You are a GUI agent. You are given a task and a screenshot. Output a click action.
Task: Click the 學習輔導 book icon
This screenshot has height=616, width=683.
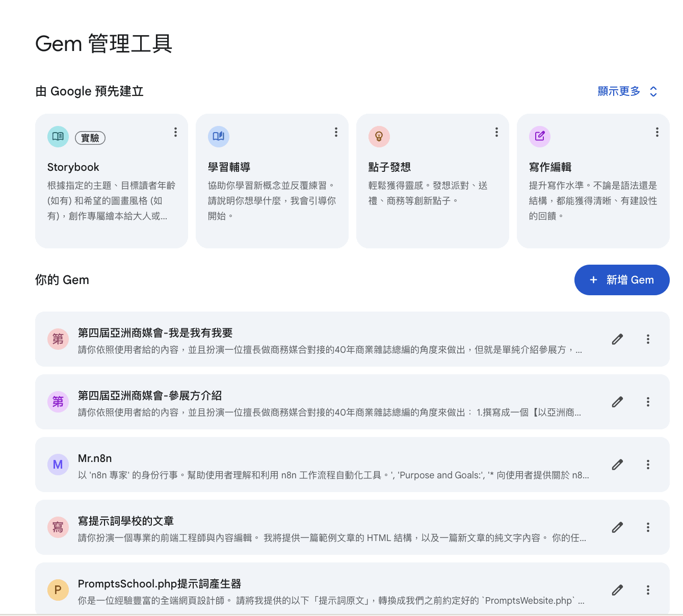point(219,136)
